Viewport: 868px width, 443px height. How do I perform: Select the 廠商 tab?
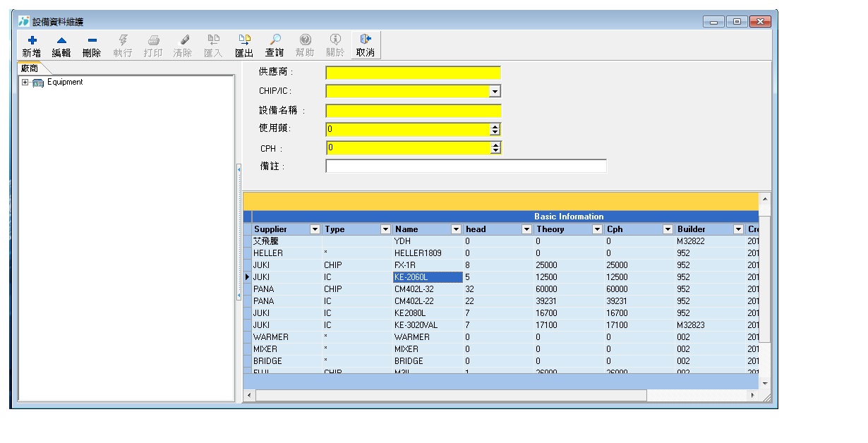click(30, 68)
